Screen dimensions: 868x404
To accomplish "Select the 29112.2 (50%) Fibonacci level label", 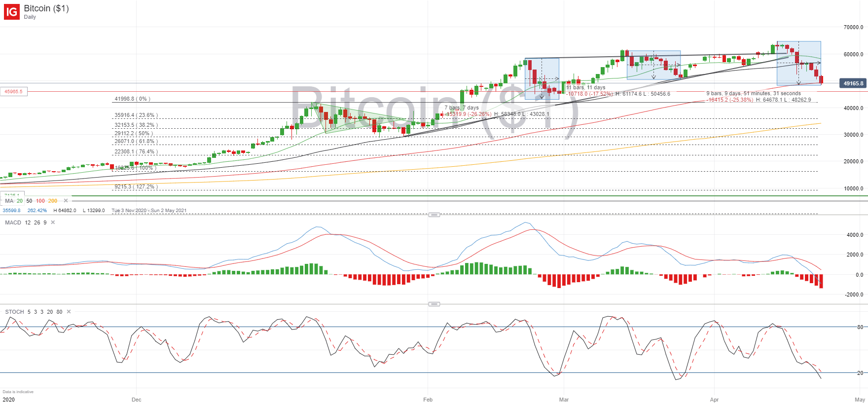I will pyautogui.click(x=134, y=133).
